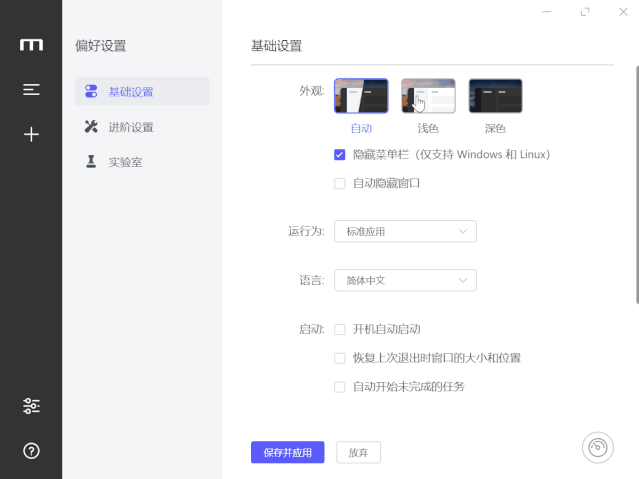Select the 浅色 light theme thumbnail

[428, 96]
